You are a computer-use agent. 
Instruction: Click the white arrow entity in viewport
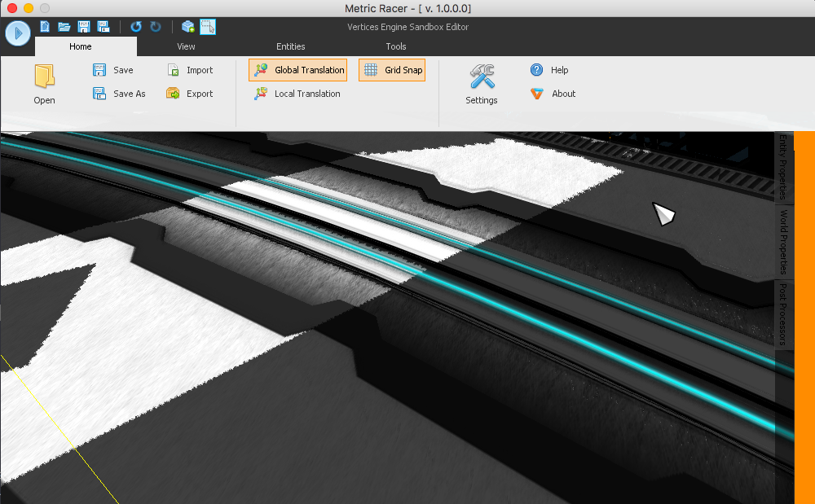[664, 214]
